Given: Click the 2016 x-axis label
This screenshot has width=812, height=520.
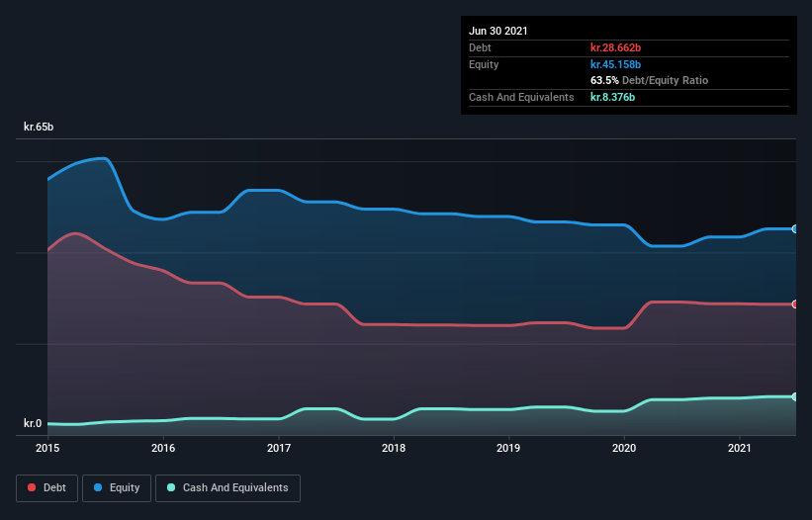Looking at the screenshot, I should click(x=163, y=448).
